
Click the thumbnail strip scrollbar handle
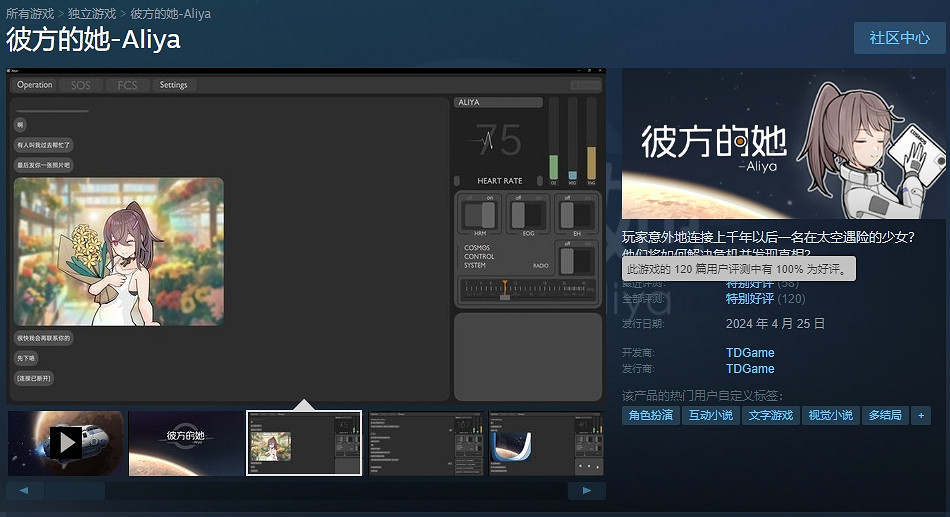tap(75, 491)
